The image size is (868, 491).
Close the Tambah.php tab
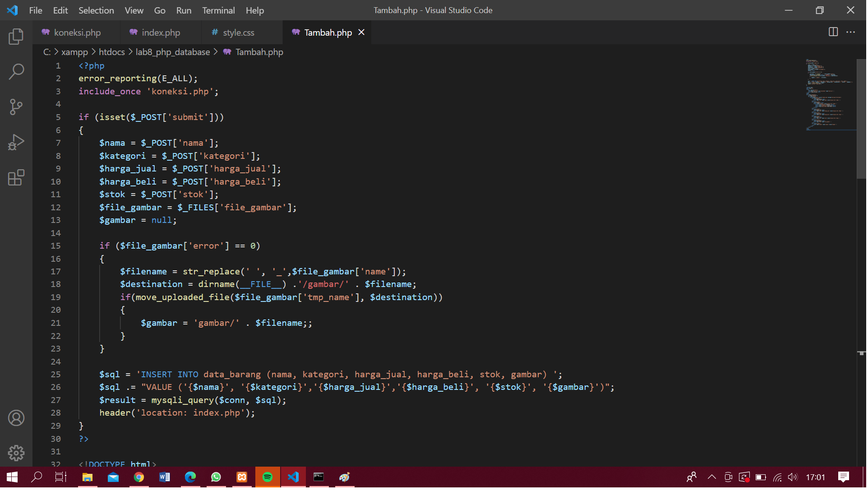pos(361,32)
